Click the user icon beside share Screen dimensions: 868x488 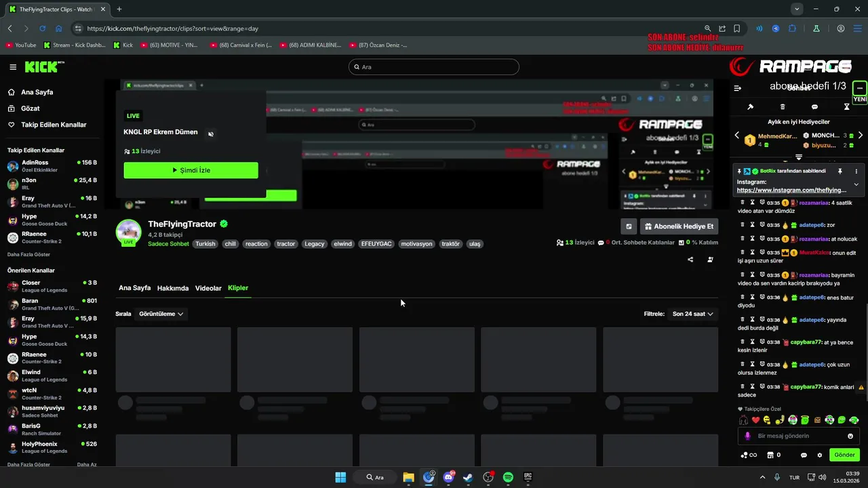coord(710,260)
